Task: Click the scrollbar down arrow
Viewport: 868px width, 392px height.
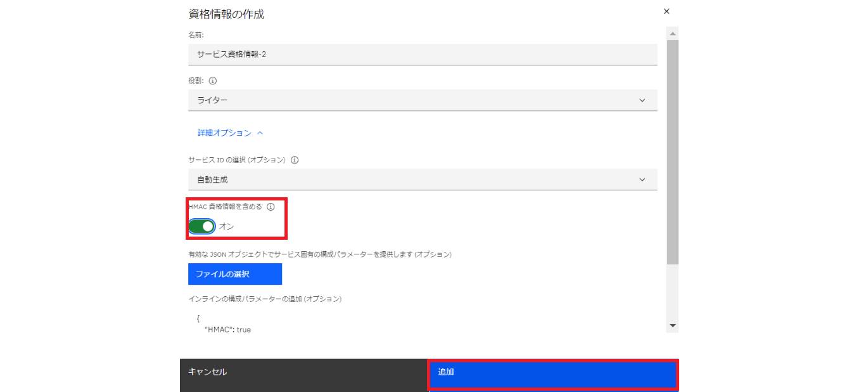Action: click(673, 325)
